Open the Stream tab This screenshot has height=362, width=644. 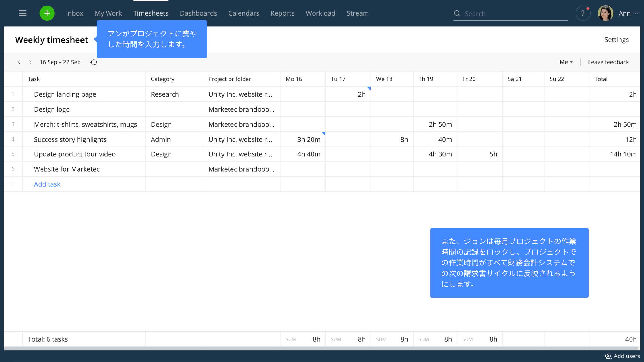tap(358, 13)
